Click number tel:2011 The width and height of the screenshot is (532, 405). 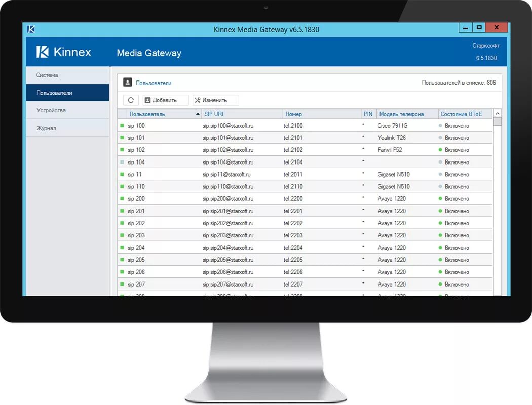tap(293, 174)
